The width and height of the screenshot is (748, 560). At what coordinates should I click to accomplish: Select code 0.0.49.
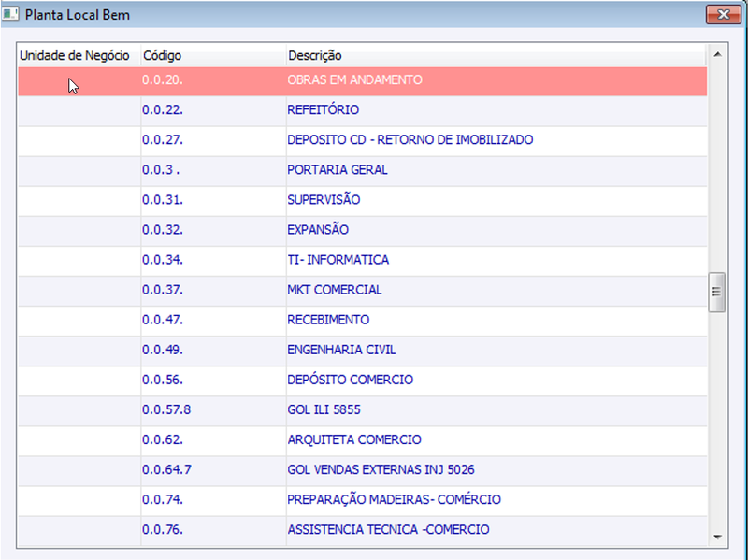point(162,351)
